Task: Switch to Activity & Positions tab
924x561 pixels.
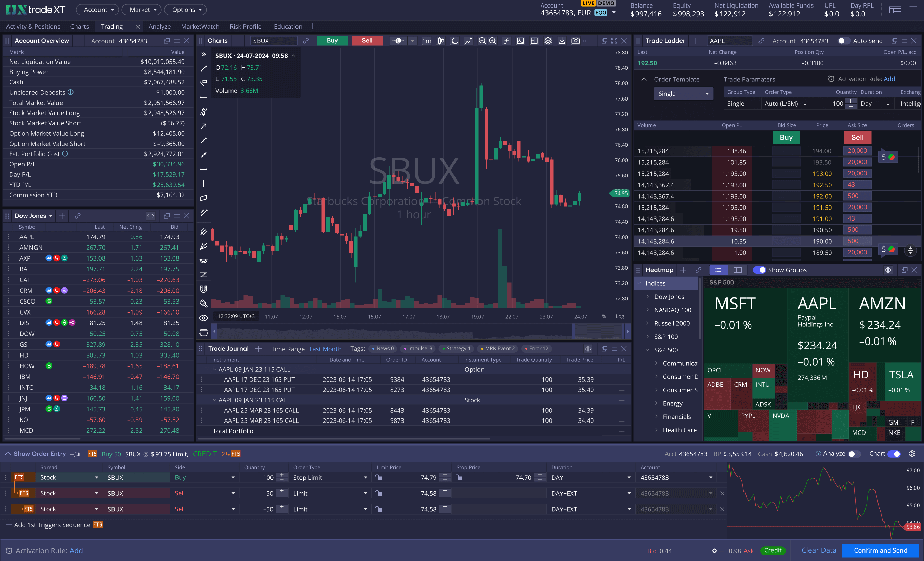Action: [33, 27]
